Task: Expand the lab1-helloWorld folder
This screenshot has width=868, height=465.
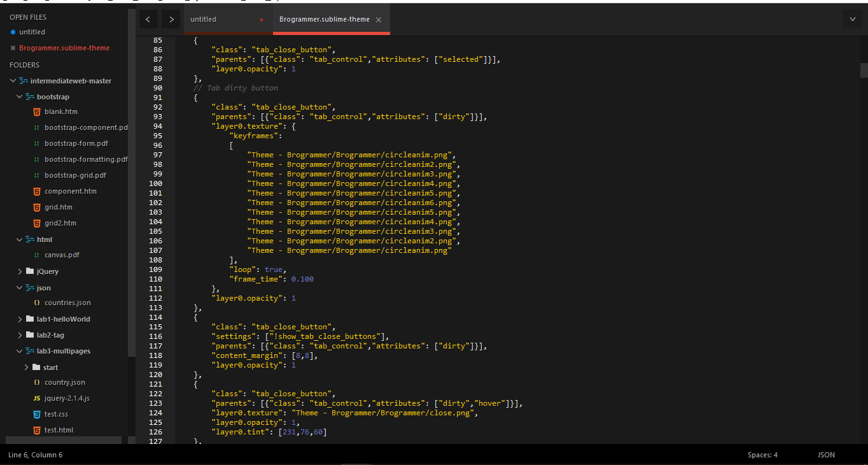Action: pyautogui.click(x=20, y=318)
